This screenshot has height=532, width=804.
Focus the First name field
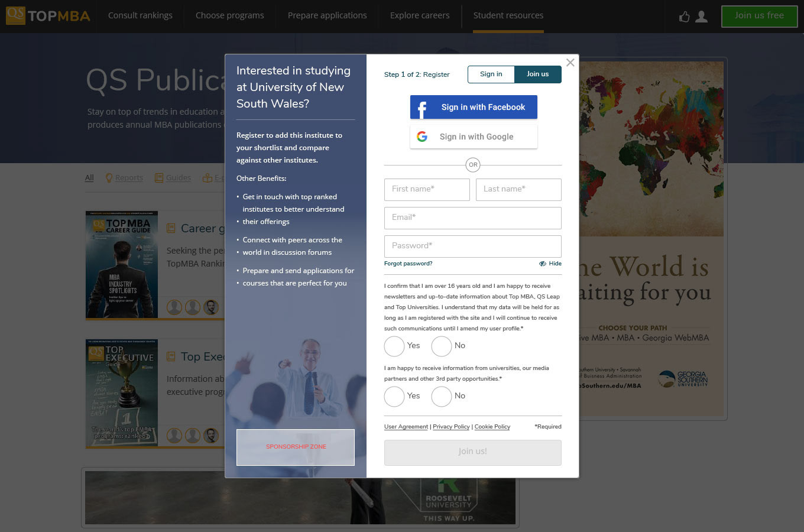tap(427, 190)
